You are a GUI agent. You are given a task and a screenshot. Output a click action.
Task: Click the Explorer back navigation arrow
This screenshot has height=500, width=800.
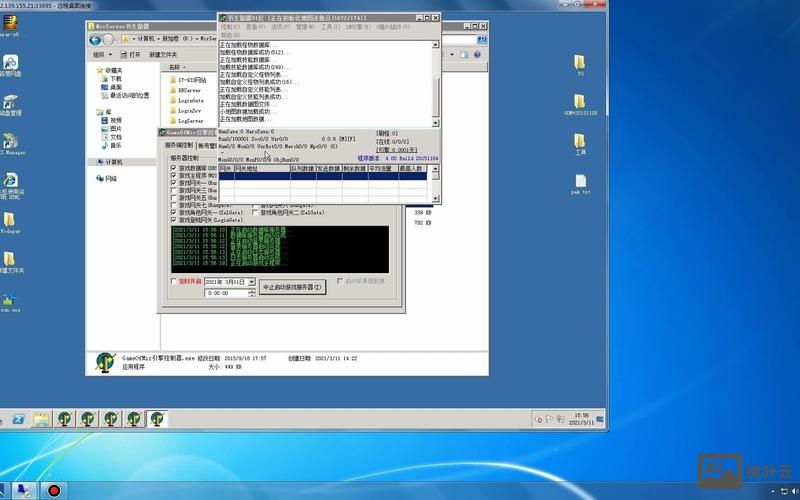point(96,39)
